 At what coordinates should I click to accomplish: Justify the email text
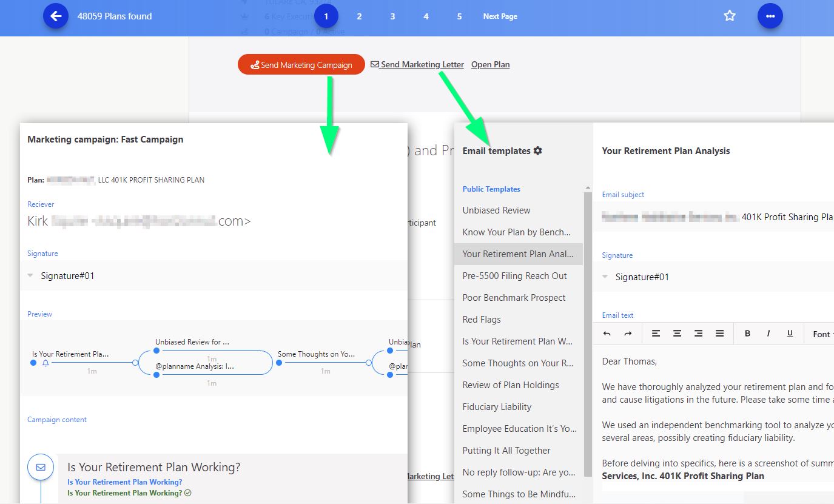(x=719, y=334)
